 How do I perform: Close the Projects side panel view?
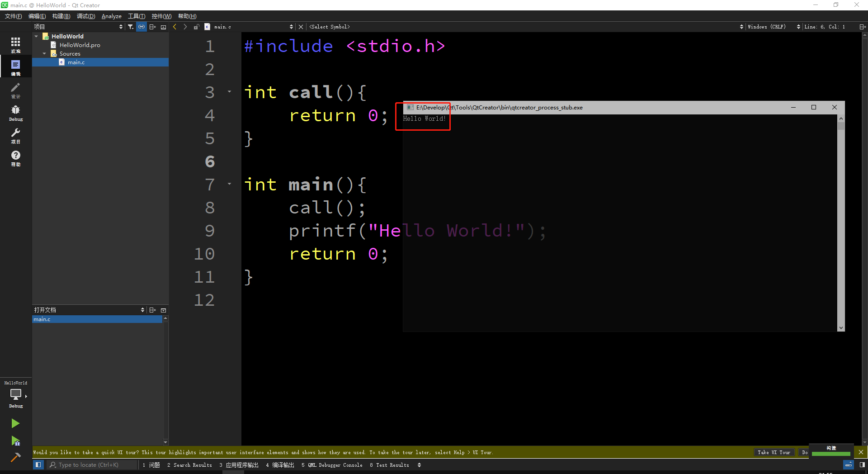164,27
